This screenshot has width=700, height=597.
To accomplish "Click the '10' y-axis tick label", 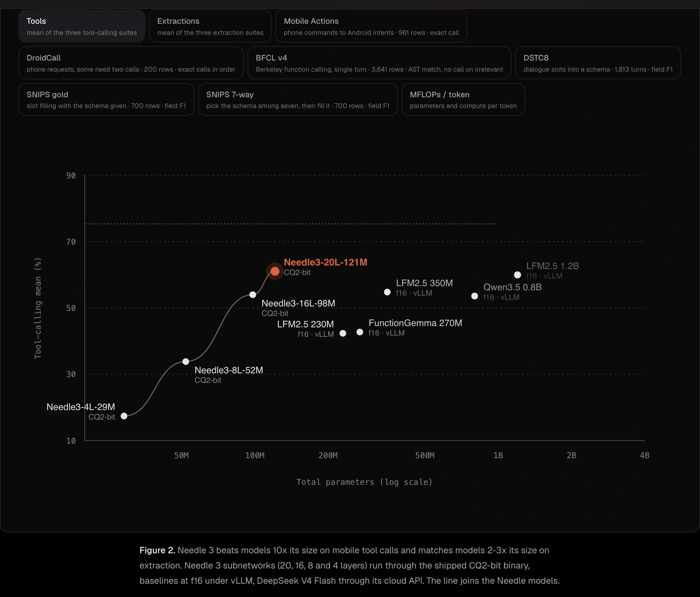I will (71, 441).
